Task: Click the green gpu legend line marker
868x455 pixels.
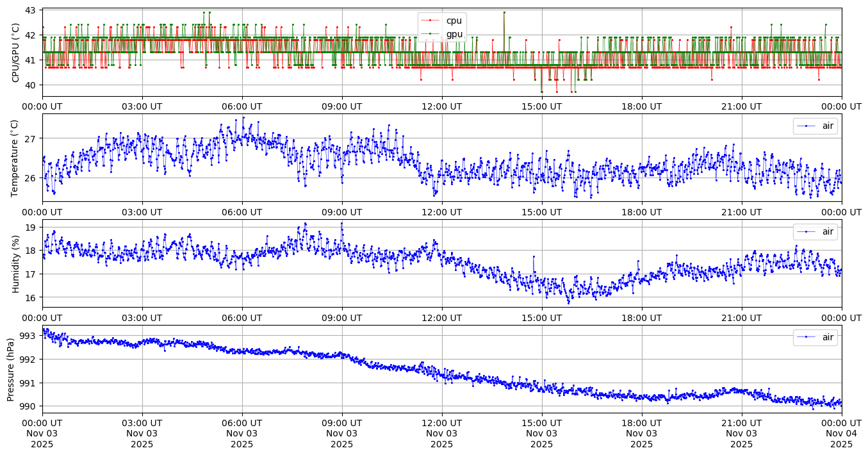Action: [431, 33]
